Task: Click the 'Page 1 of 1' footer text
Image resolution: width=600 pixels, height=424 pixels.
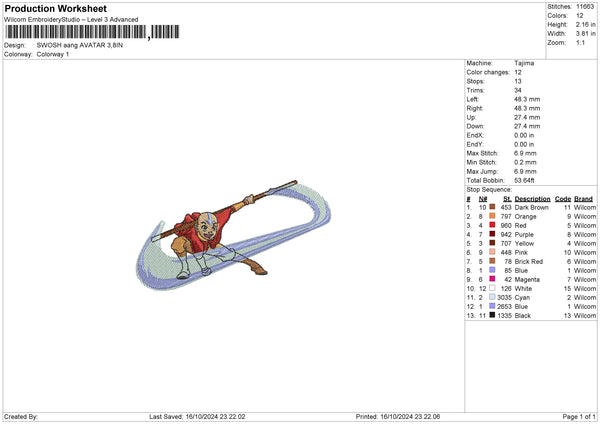Action: point(579,417)
